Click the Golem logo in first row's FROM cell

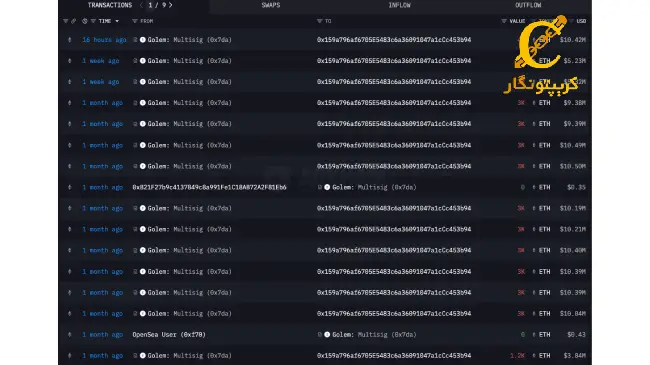coord(143,40)
